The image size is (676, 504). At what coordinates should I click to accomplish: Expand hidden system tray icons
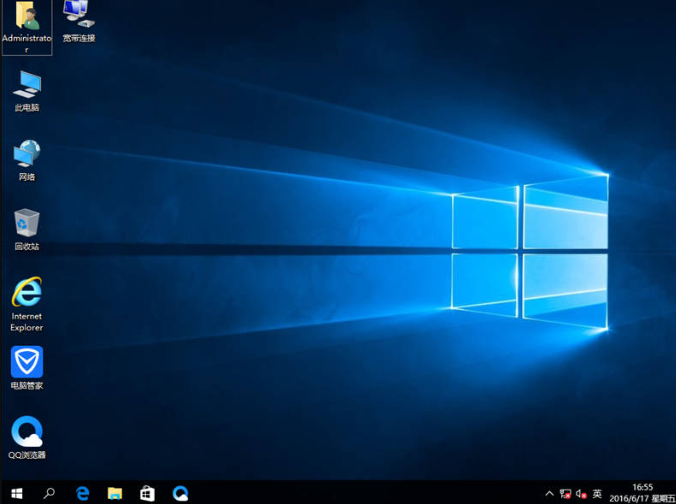[549, 494]
